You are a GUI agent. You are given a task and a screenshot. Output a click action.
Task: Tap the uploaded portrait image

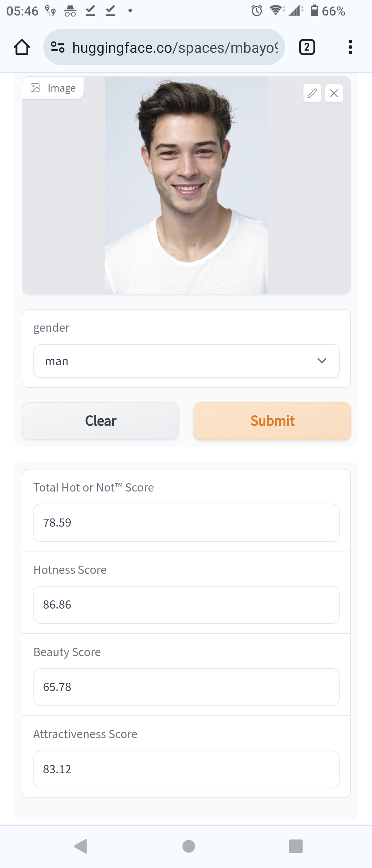(186, 185)
